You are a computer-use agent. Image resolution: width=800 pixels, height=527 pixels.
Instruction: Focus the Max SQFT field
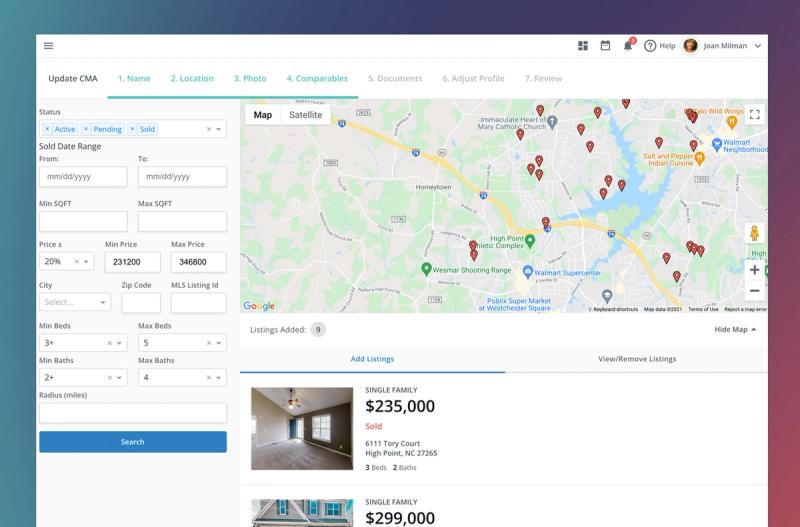pyautogui.click(x=182, y=221)
